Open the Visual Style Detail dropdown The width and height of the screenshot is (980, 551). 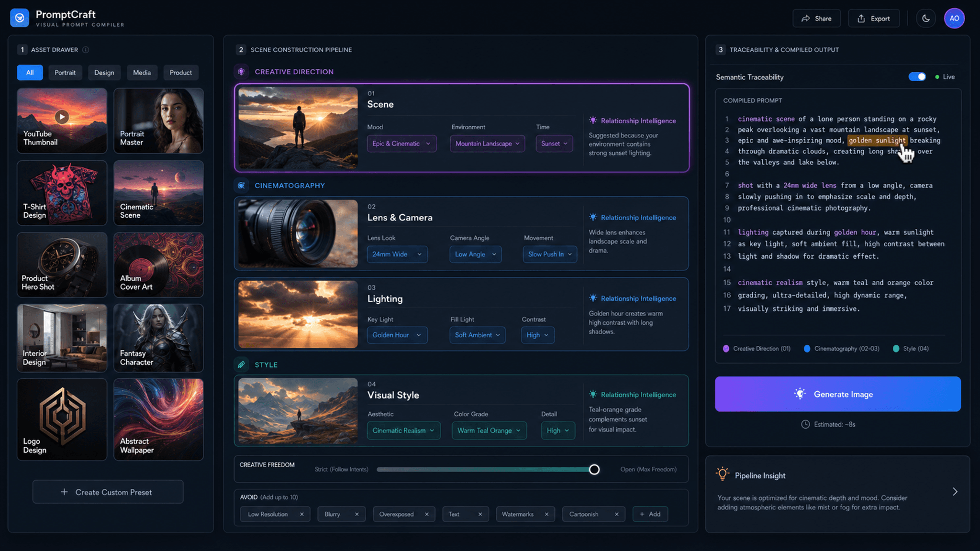click(x=558, y=430)
